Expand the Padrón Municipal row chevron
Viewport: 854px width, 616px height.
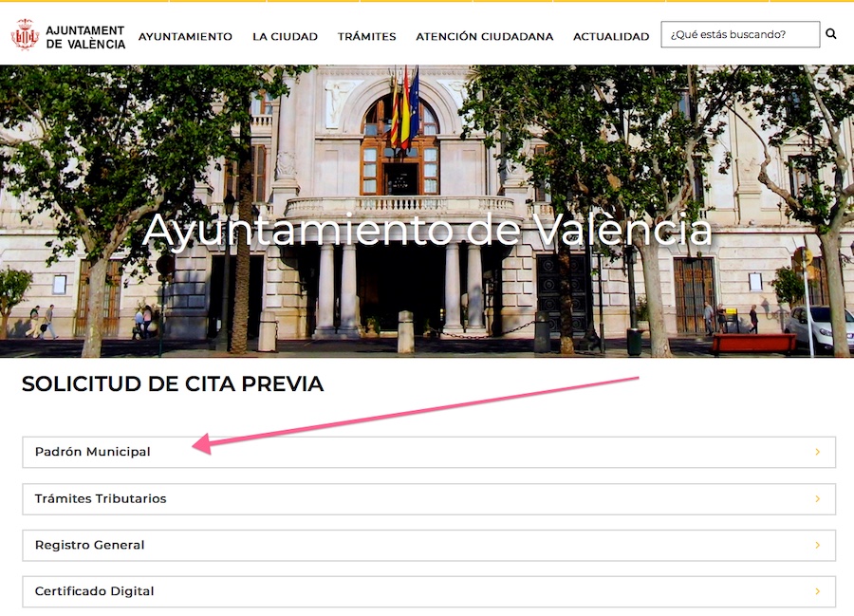coord(818,452)
